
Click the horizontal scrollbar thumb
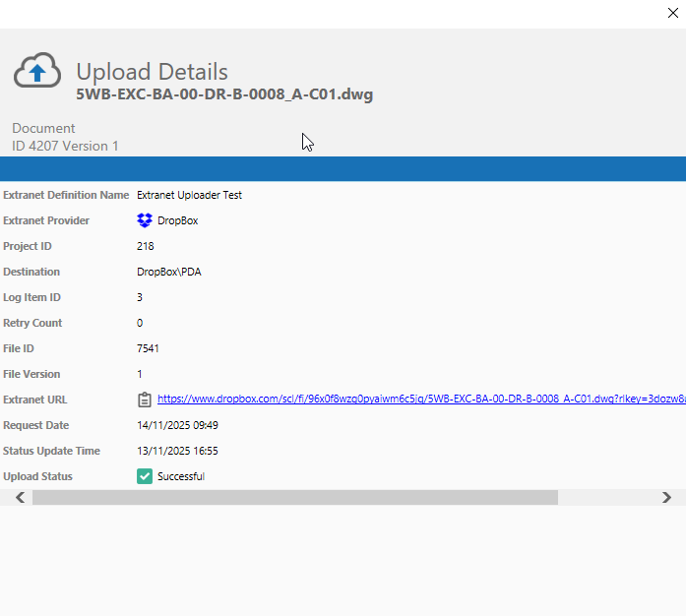294,498
